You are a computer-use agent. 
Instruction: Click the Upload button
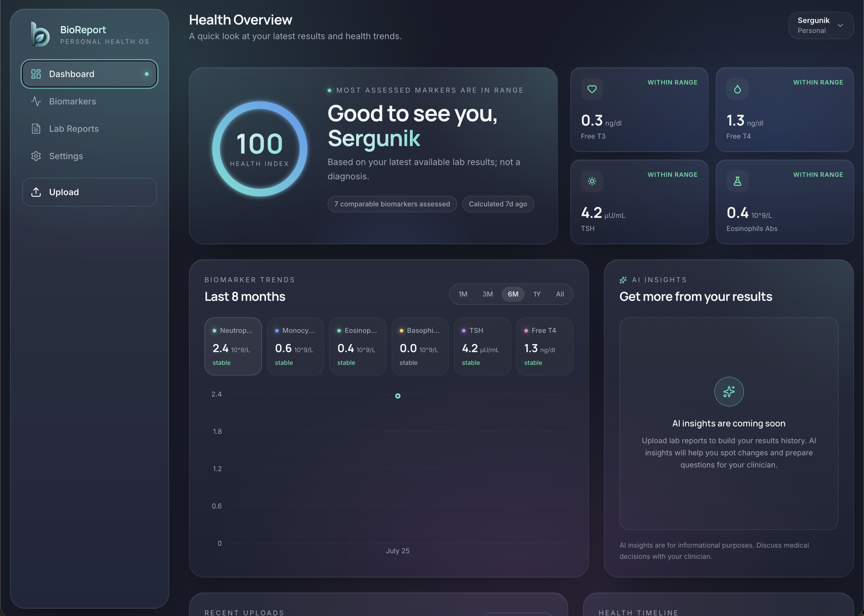90,192
